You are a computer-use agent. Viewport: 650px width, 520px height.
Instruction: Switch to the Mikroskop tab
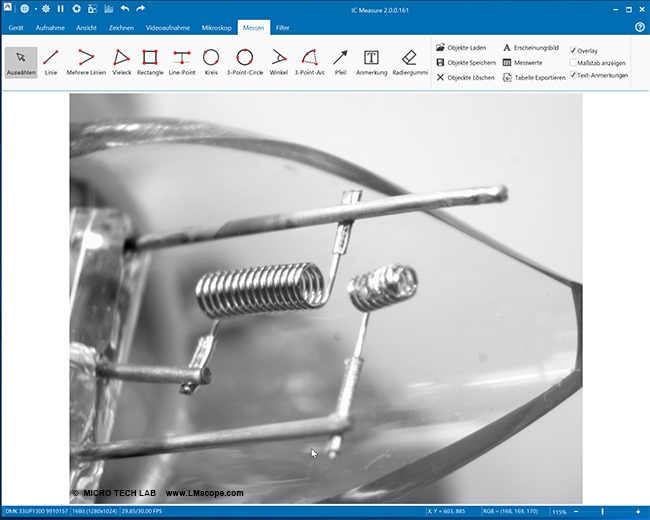[217, 27]
